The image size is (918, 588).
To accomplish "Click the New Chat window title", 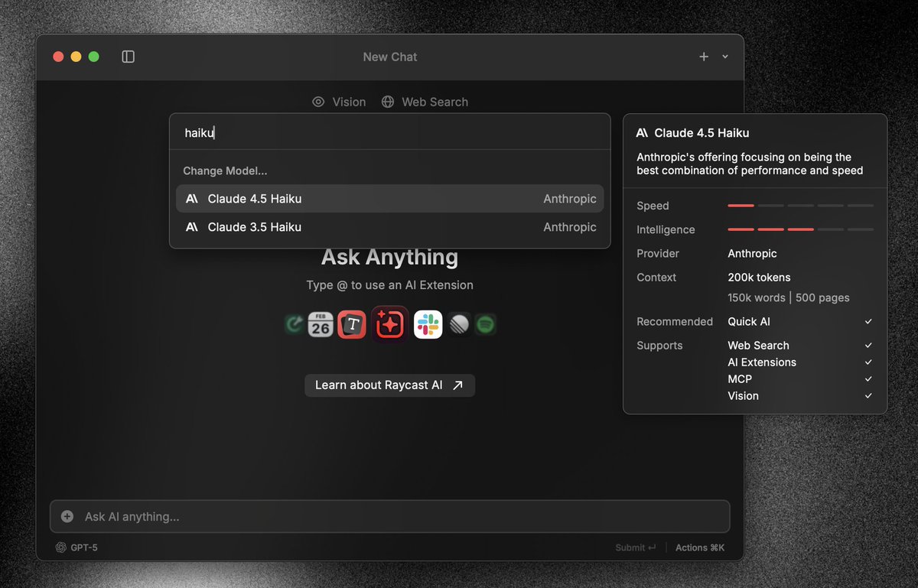I will [390, 57].
